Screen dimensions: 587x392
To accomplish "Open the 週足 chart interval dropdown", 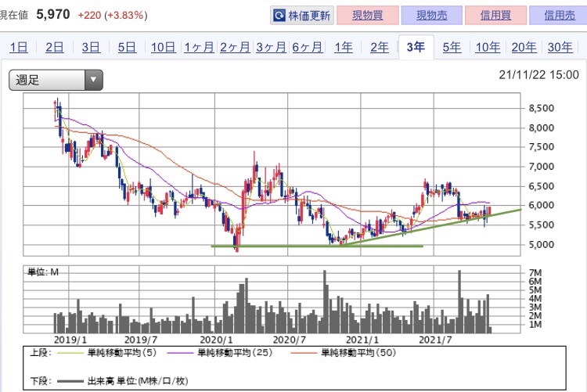I will (56, 79).
